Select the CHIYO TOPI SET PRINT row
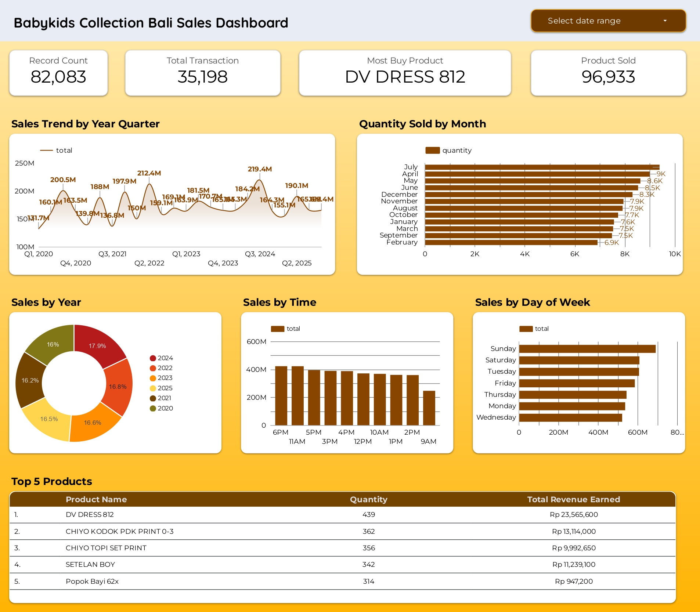This screenshot has height=612, width=700. (x=342, y=548)
